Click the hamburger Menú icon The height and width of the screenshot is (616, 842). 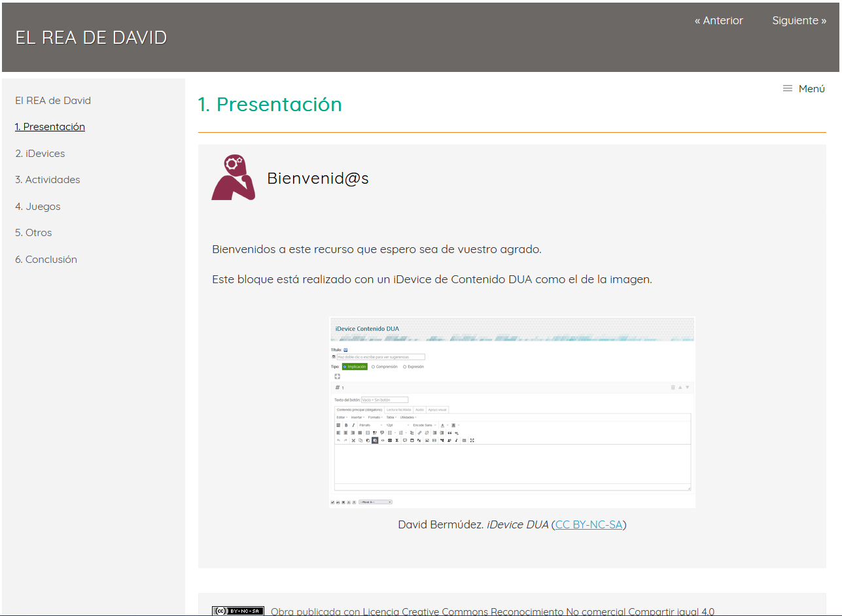788,88
